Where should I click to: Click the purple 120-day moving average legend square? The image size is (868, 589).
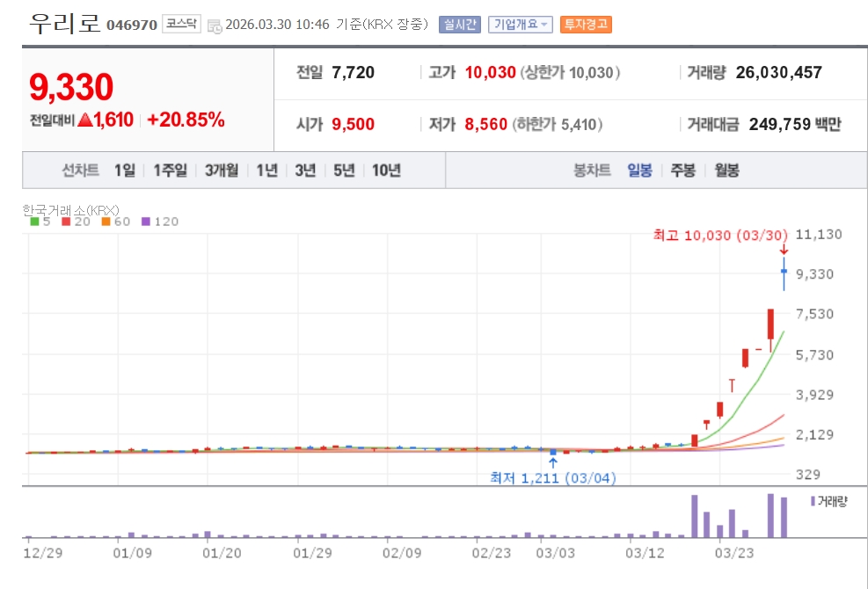point(146,222)
